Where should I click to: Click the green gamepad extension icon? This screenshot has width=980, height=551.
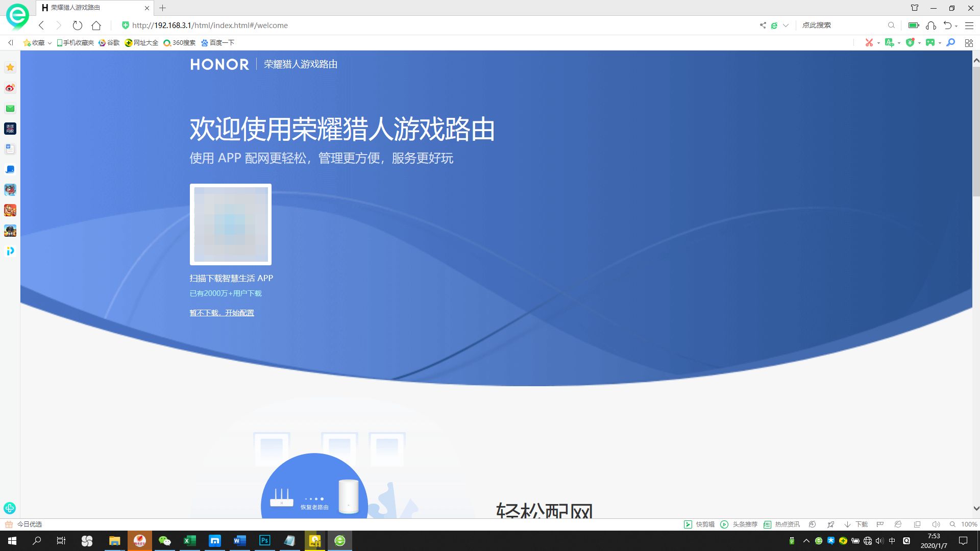tap(930, 43)
